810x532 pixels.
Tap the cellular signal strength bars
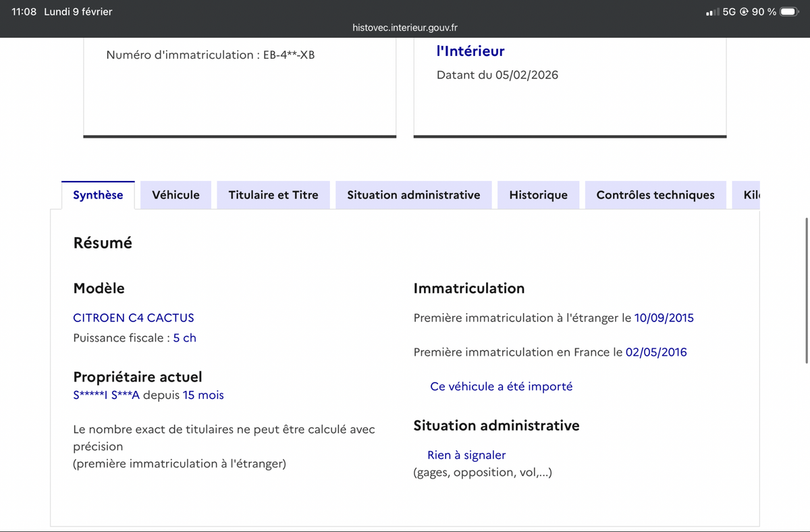point(711,12)
